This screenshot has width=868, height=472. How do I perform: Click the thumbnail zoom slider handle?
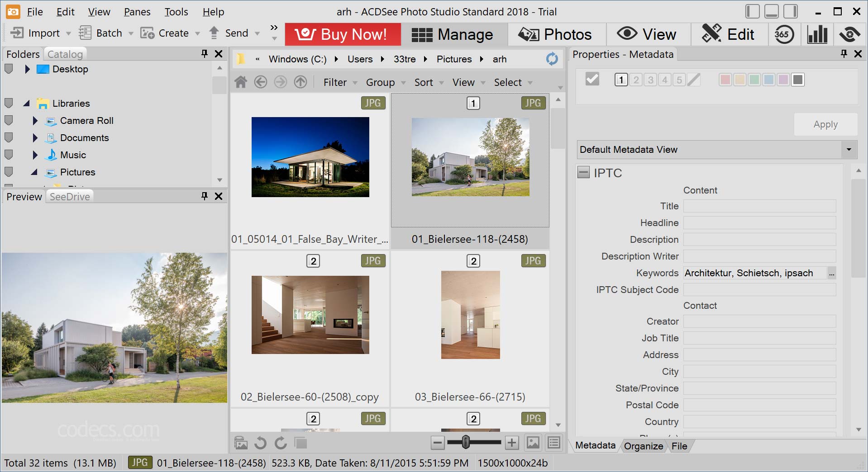[466, 443]
